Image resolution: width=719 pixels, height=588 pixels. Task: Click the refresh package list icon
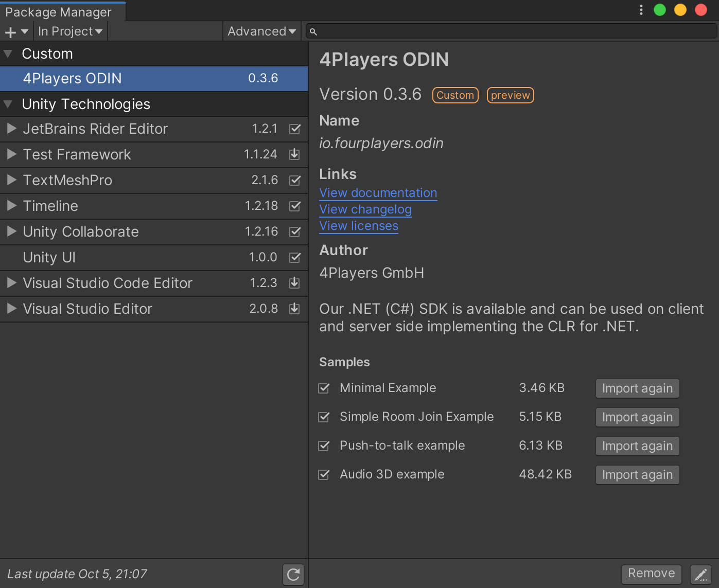[x=293, y=575]
